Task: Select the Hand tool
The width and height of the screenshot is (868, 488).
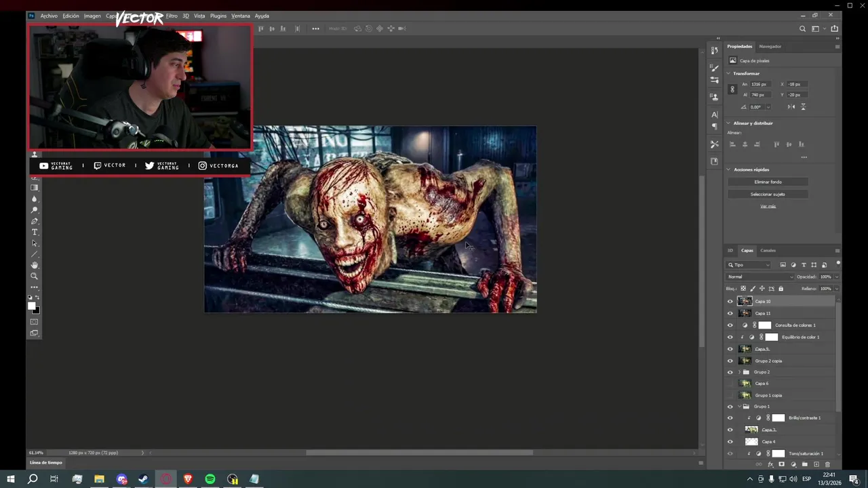Action: 35,265
